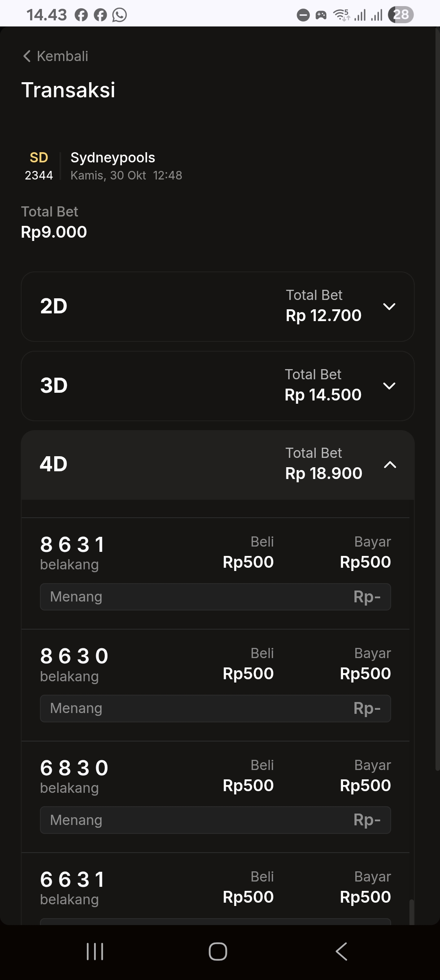Tap the first Facebook notification icon
Viewport: 440px width, 980px height.
coord(81,15)
